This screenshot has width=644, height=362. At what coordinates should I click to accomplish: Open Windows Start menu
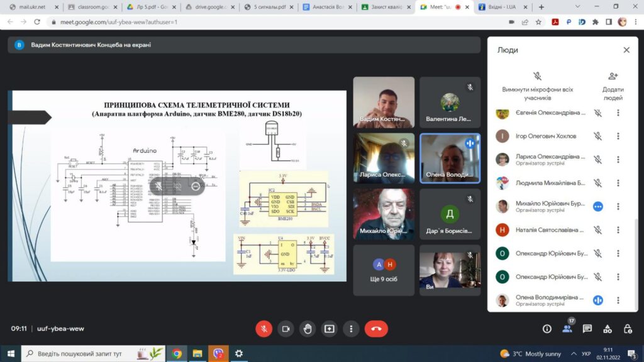tap(10, 353)
